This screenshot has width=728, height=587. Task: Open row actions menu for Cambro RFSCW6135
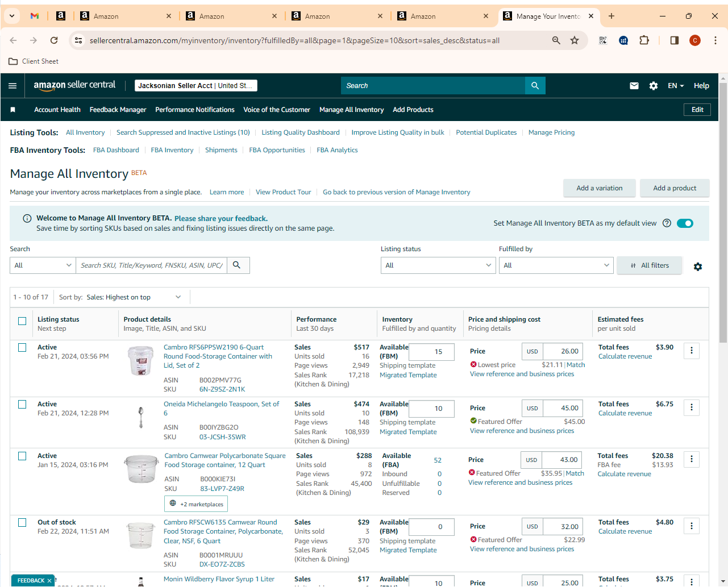692,526
